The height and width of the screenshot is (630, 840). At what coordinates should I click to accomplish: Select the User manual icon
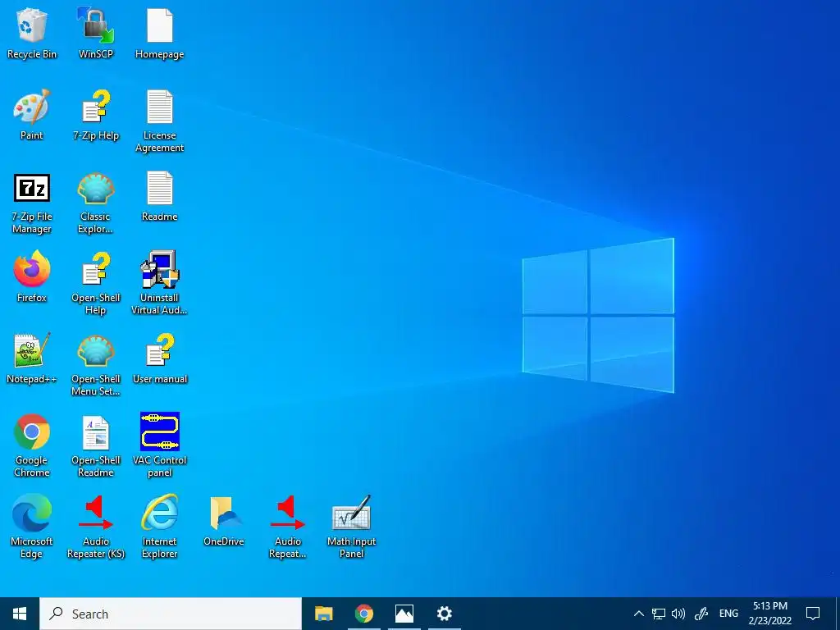click(160, 358)
